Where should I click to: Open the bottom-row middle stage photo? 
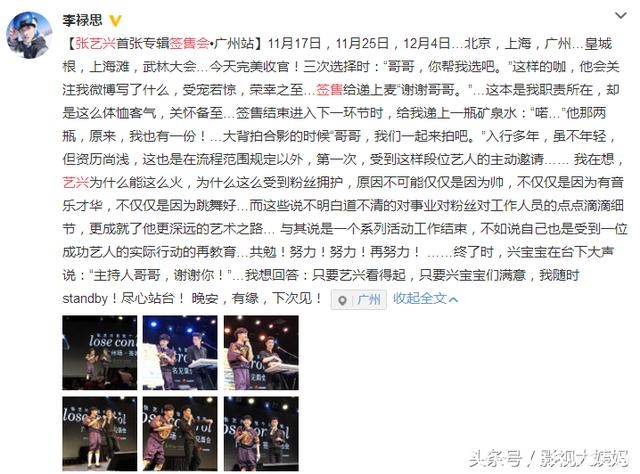pos(180,434)
